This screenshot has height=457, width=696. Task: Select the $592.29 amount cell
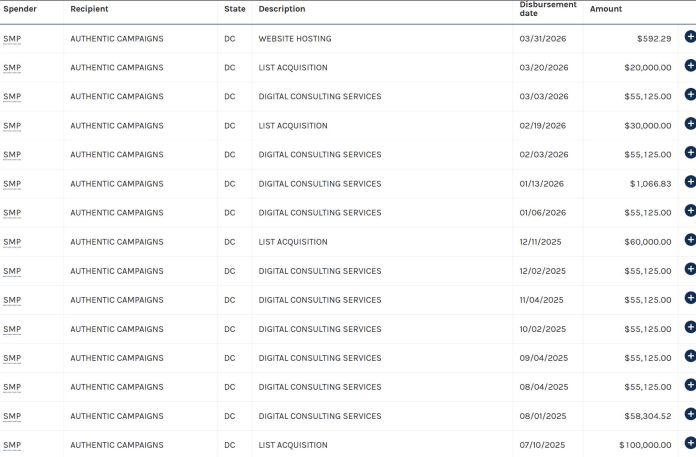[654, 39]
